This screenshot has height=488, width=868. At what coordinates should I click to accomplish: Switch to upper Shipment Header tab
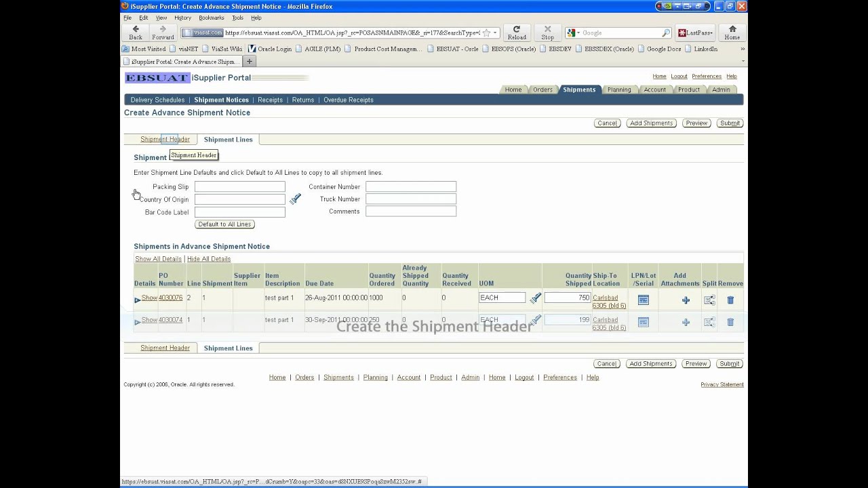pyautogui.click(x=165, y=139)
